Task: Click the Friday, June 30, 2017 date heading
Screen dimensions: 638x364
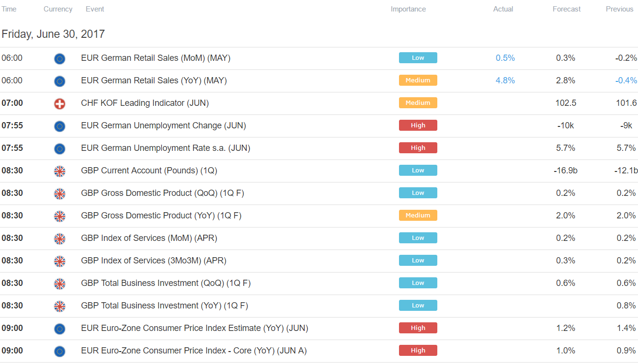Action: [x=53, y=34]
